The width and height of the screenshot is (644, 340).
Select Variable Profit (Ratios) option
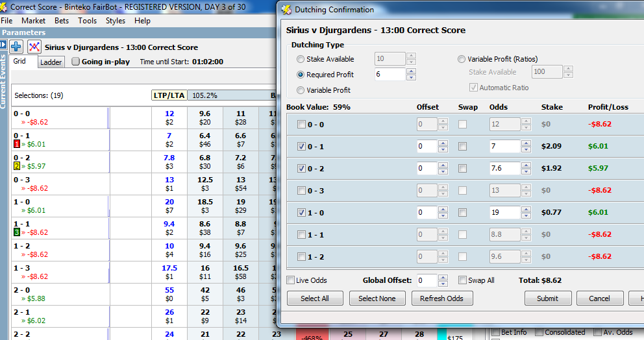click(462, 59)
